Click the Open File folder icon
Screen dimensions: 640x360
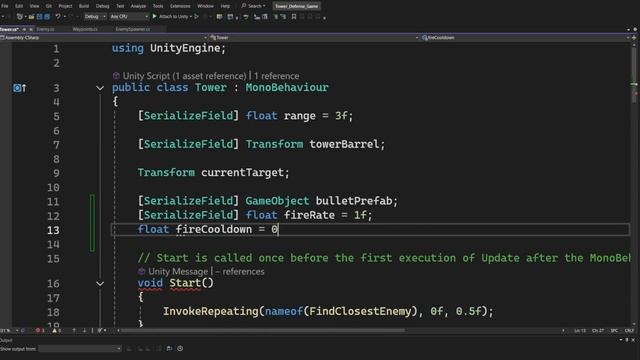click(x=31, y=17)
